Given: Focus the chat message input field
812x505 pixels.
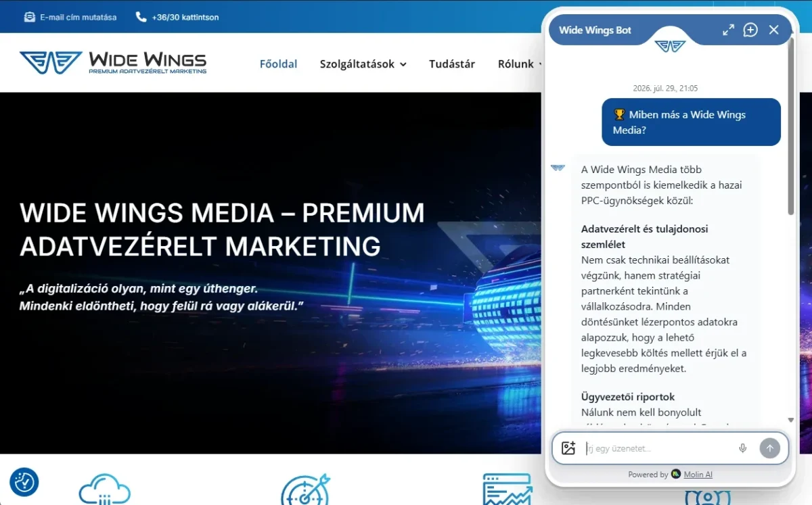Looking at the screenshot, I should point(658,448).
